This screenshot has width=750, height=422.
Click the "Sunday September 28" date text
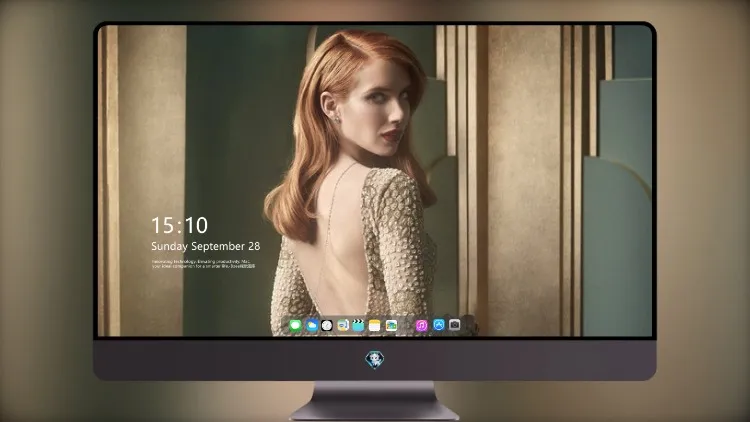pos(206,246)
